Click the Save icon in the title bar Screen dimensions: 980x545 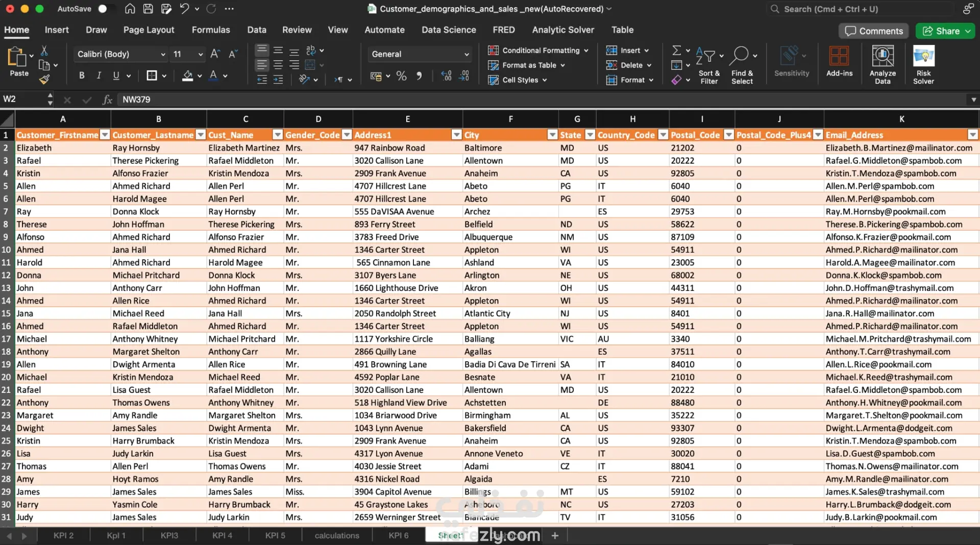tap(148, 9)
